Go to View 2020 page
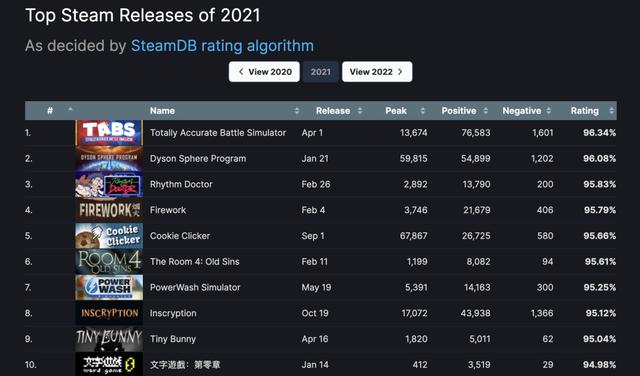Viewport: 640px width, 376px height. point(264,72)
